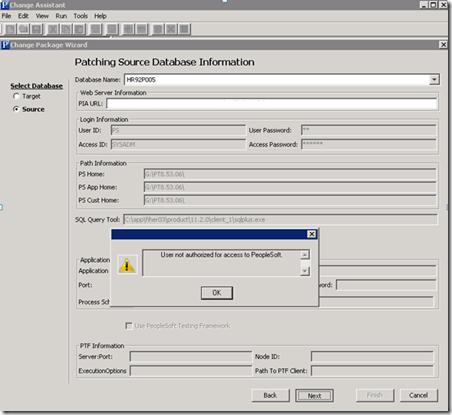452x415 pixels.
Task: Click the plus-sign expand toolbar icon
Action: [x=128, y=29]
